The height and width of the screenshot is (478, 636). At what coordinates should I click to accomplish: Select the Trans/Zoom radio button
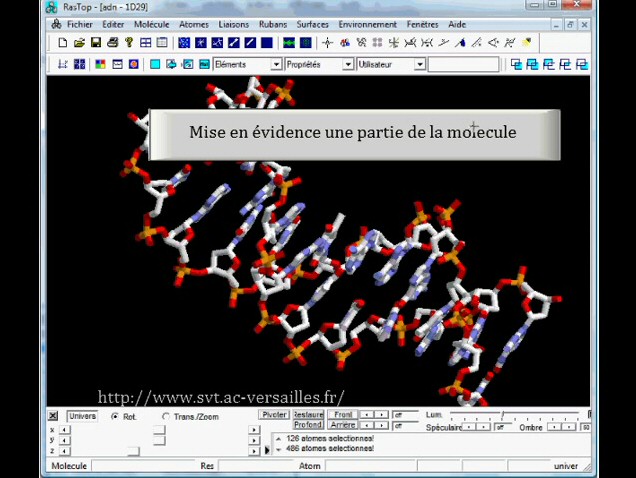pyautogui.click(x=166, y=416)
